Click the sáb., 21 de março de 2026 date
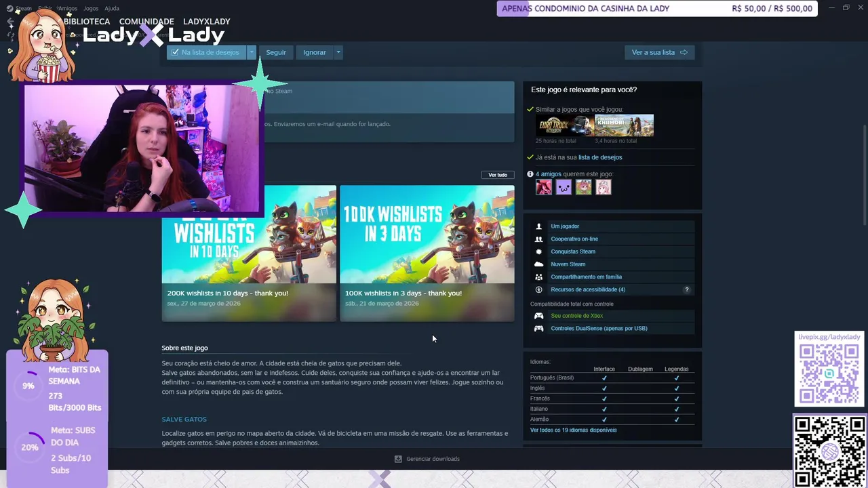 (382, 304)
